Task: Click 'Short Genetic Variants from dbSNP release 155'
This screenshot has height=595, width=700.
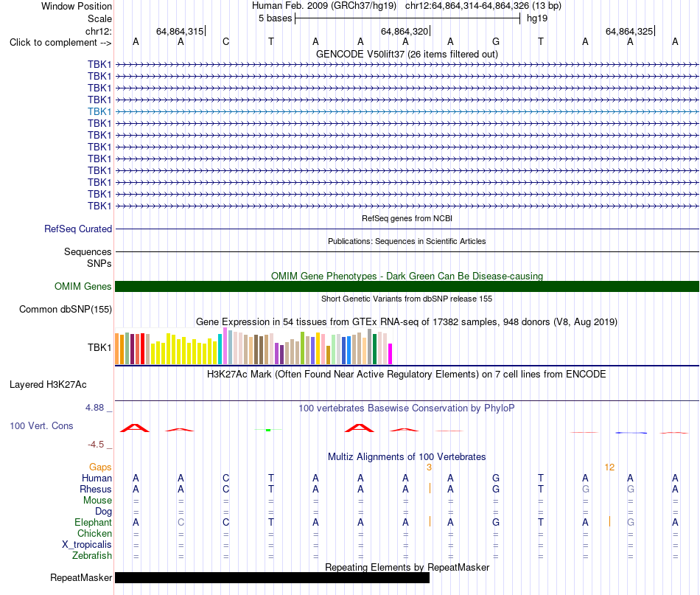Action: tap(407, 299)
